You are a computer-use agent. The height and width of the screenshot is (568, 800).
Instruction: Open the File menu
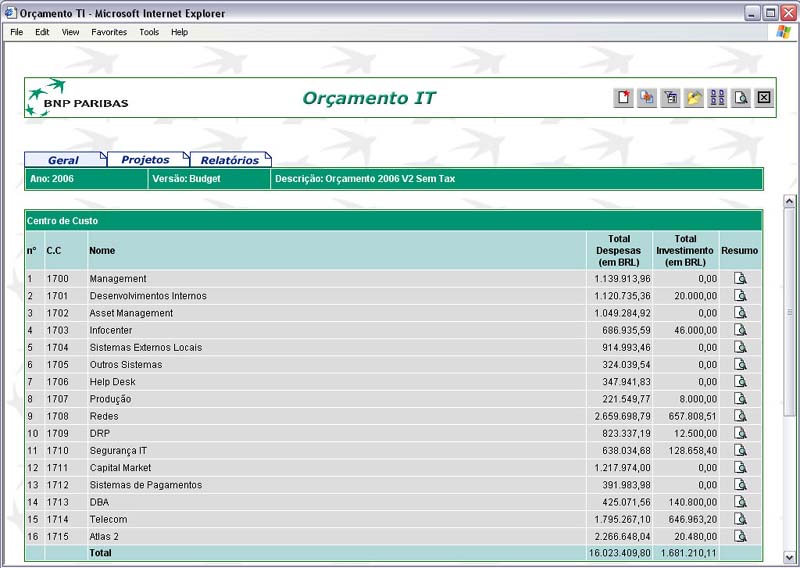click(17, 32)
